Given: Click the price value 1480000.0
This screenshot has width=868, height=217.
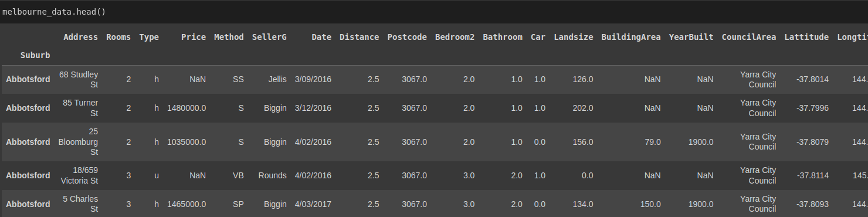Looking at the screenshot, I should tap(187, 108).
